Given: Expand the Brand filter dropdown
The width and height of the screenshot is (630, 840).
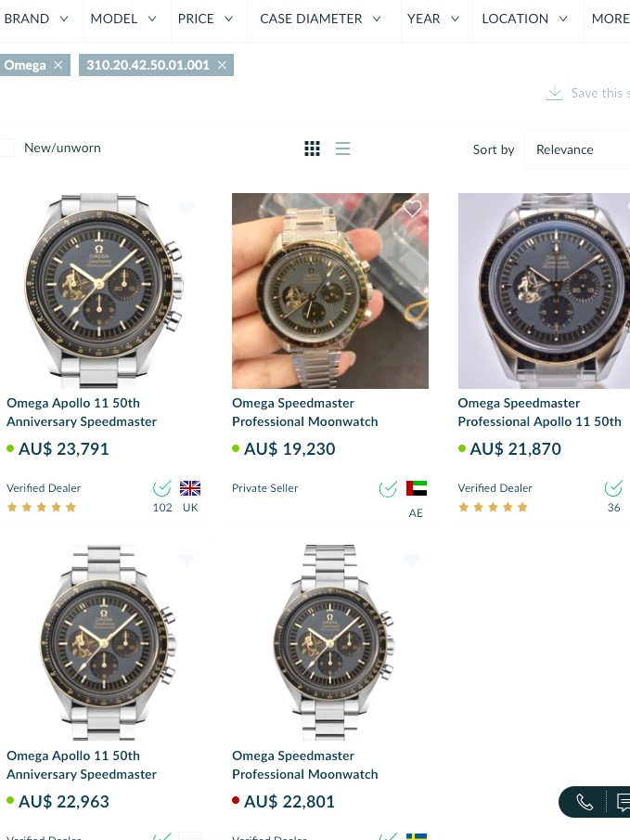Looking at the screenshot, I should click(x=36, y=19).
